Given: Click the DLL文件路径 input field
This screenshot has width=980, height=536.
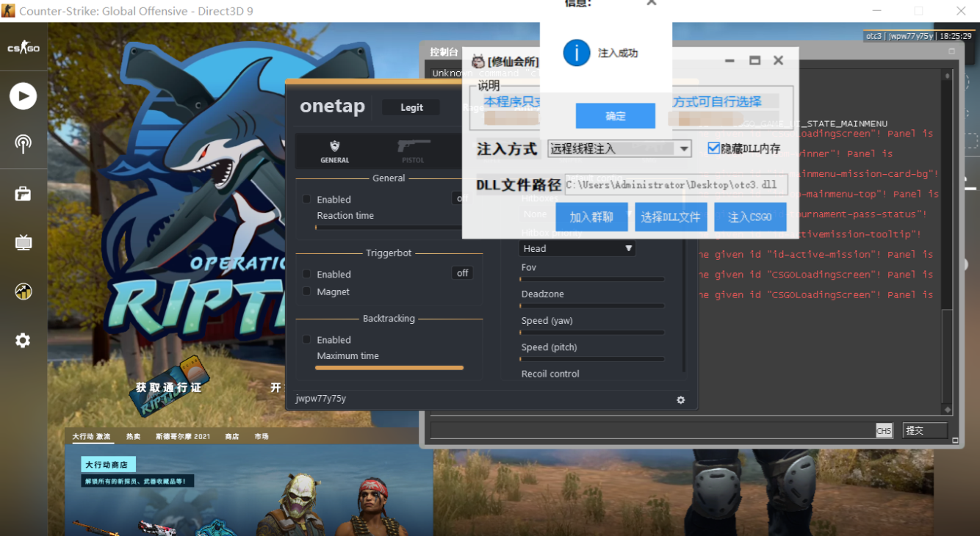Looking at the screenshot, I should 675,185.
